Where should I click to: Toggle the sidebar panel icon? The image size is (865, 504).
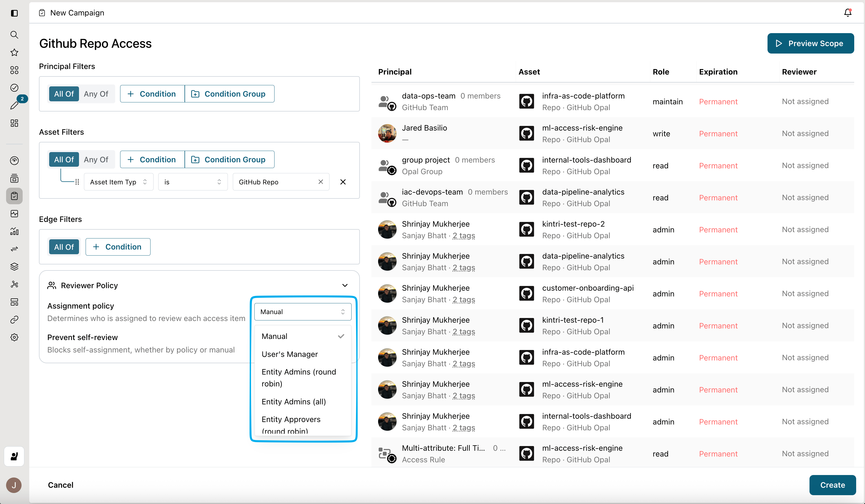click(x=14, y=13)
